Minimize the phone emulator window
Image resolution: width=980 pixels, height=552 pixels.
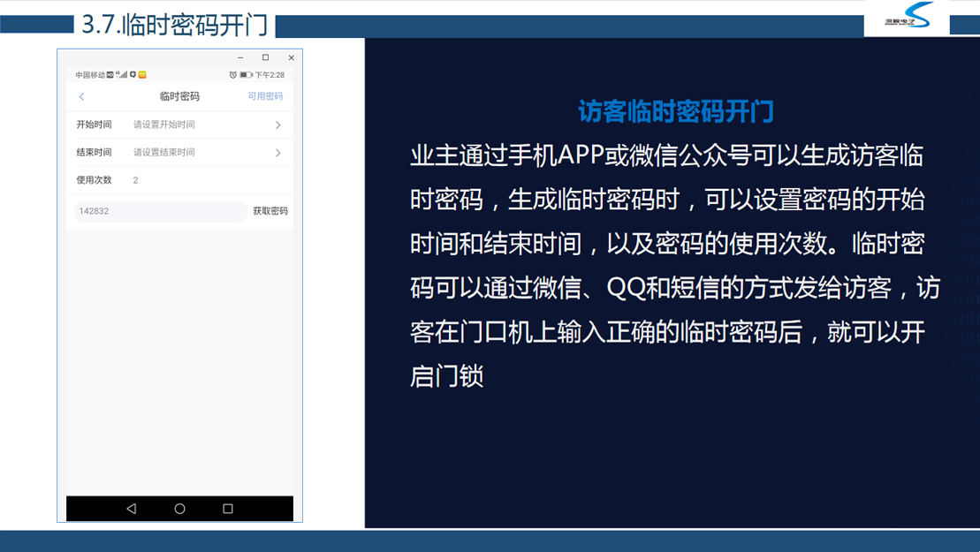240,58
